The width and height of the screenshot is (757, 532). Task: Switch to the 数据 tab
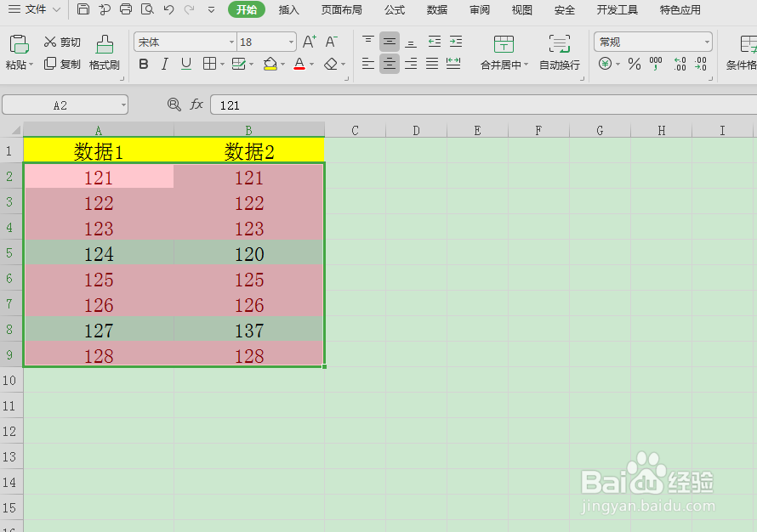(x=437, y=9)
